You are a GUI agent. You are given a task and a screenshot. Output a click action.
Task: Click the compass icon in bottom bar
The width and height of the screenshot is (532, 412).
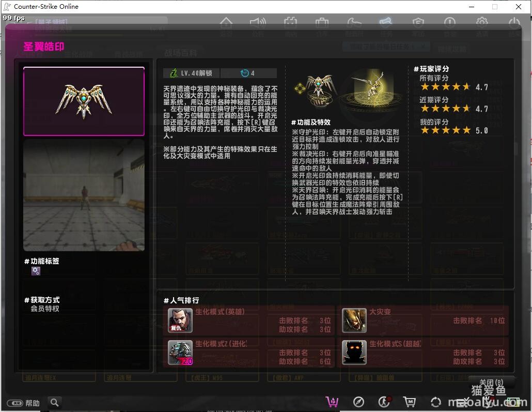click(358, 402)
